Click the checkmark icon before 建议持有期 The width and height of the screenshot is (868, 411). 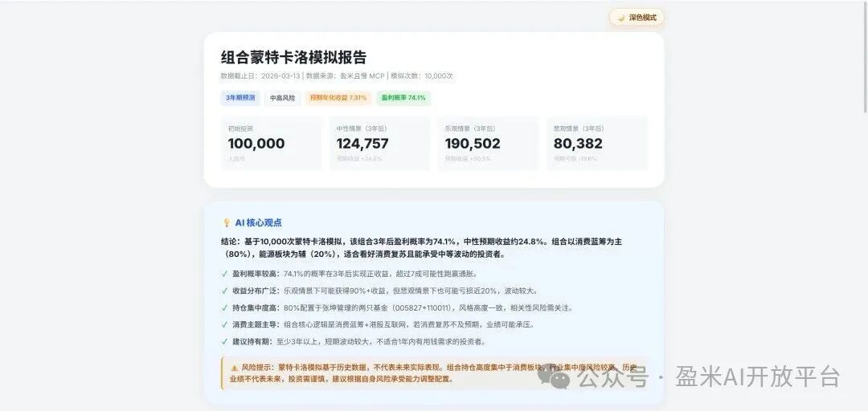[x=224, y=342]
